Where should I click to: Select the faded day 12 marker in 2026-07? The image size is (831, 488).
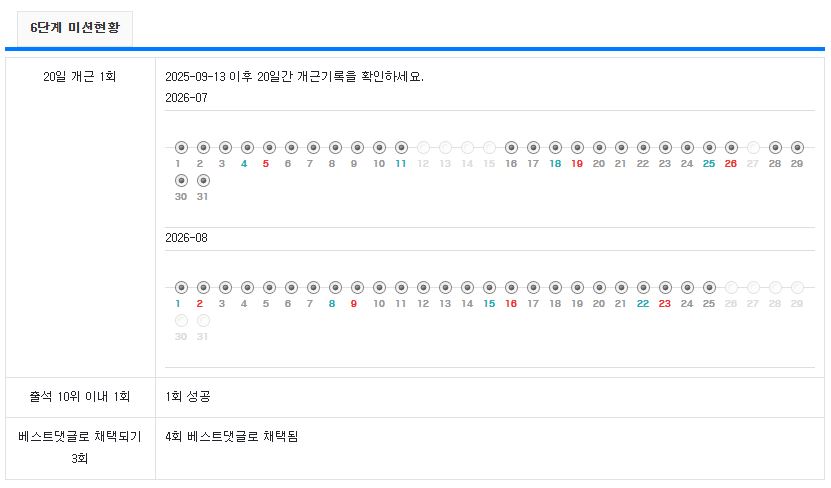click(x=423, y=147)
